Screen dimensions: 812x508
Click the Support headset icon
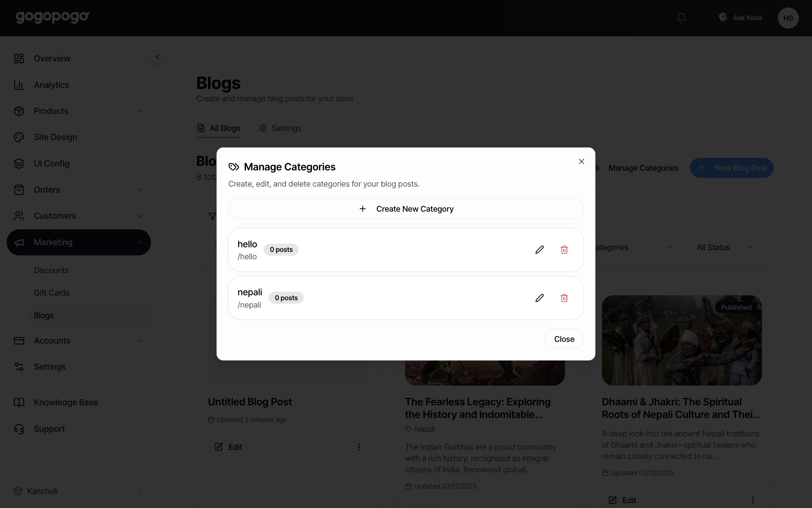[19, 429]
